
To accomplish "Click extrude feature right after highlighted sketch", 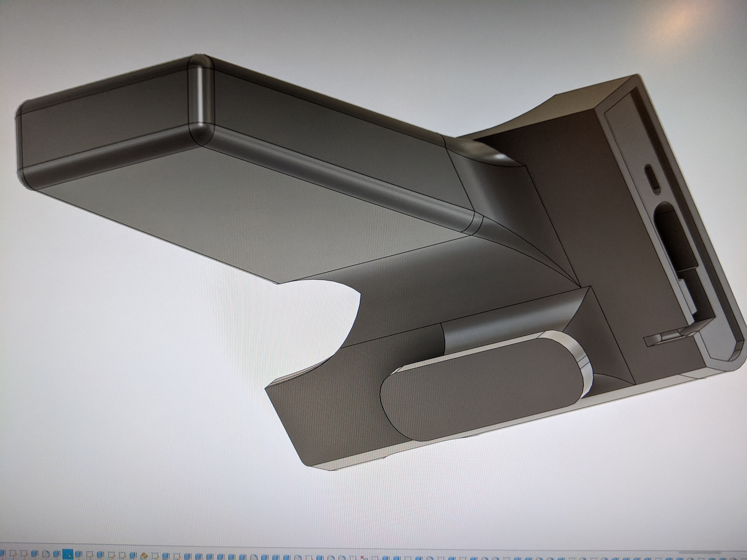I will 78,554.
